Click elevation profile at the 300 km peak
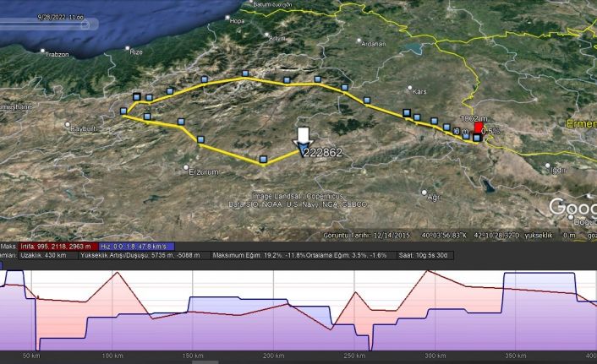Viewport: 597px width, 364px height. pos(430,274)
